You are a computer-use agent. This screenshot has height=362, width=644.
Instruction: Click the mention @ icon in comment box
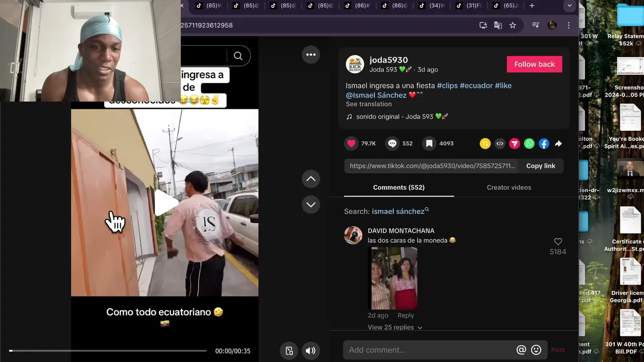point(521,350)
